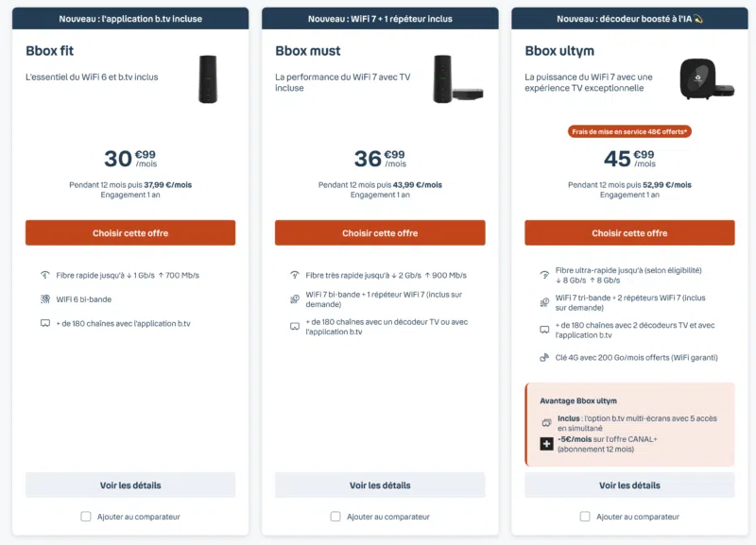Tick the compare checkbox for Bbox ultym
This screenshot has width=756, height=545.
[585, 517]
